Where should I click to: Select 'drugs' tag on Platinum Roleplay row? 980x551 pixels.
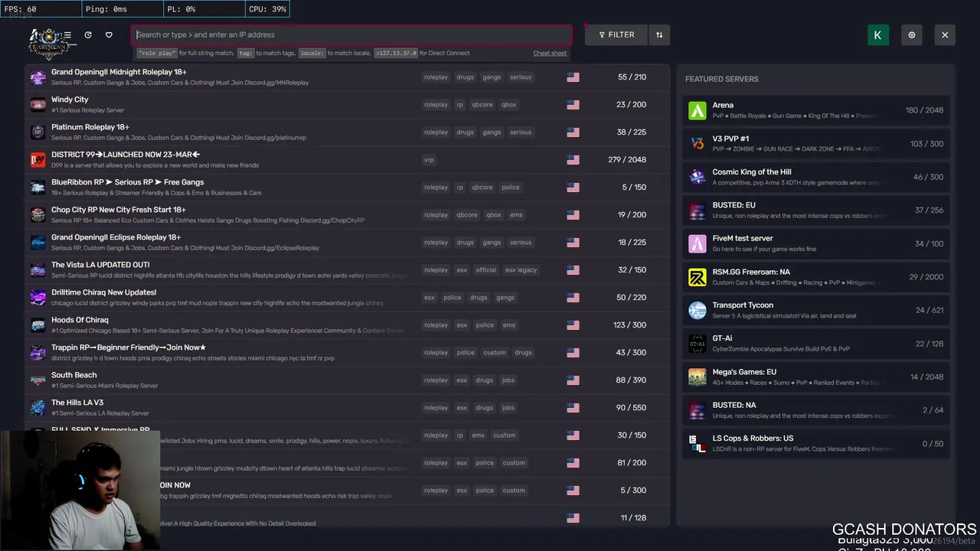click(x=465, y=132)
